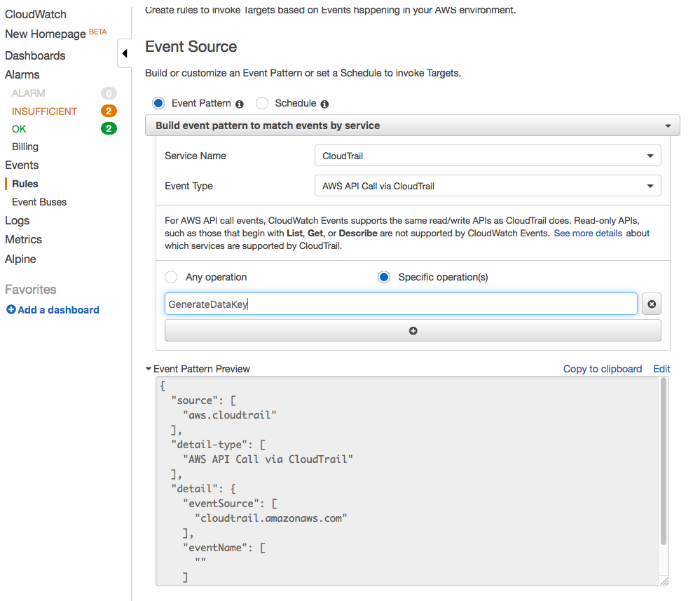Select Rules under Events
Viewport: 700px width, 601px height.
click(25, 184)
